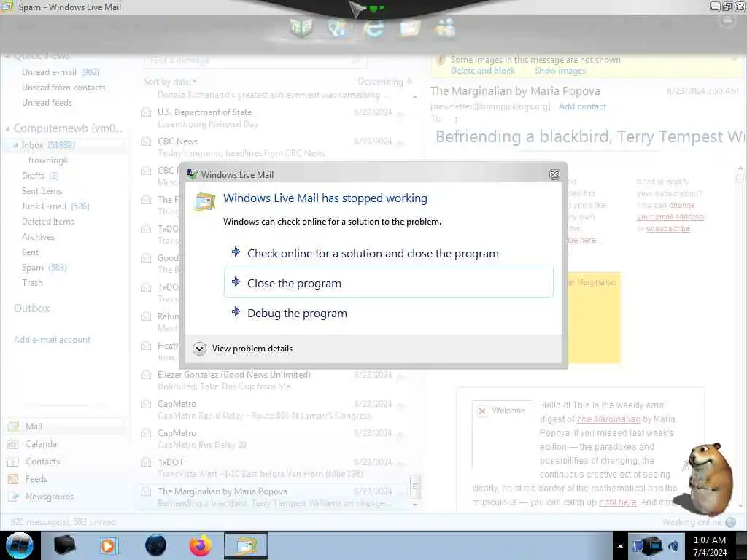
Task: Open the media player taskbar icon
Action: tap(108, 545)
